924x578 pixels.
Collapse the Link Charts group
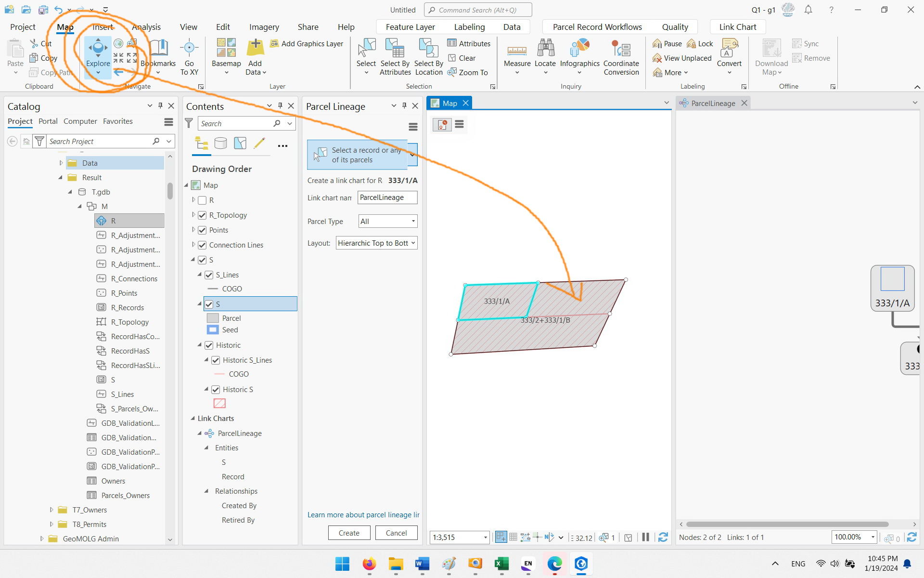pyautogui.click(x=192, y=418)
